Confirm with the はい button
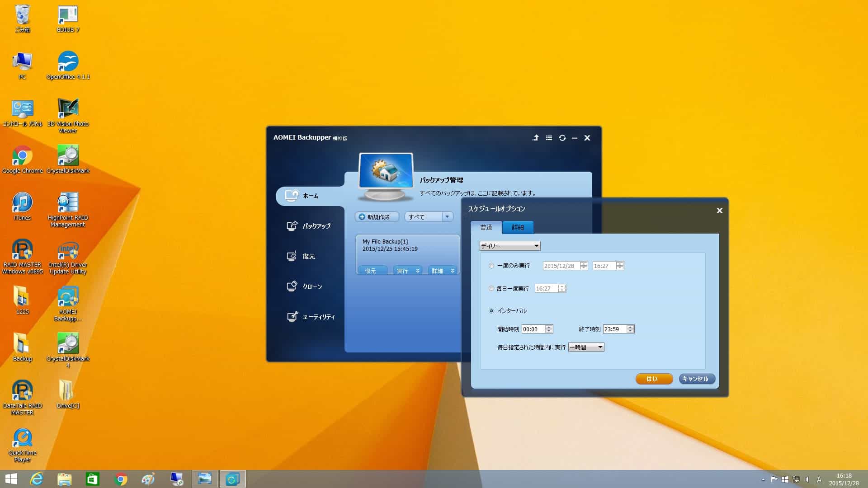 pos(654,379)
